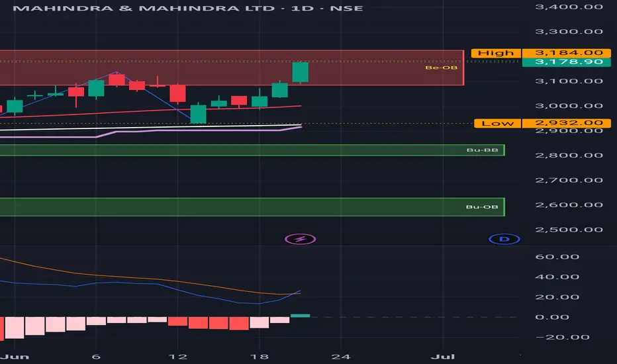Click the Low price tag 2,932.00

tap(566, 123)
